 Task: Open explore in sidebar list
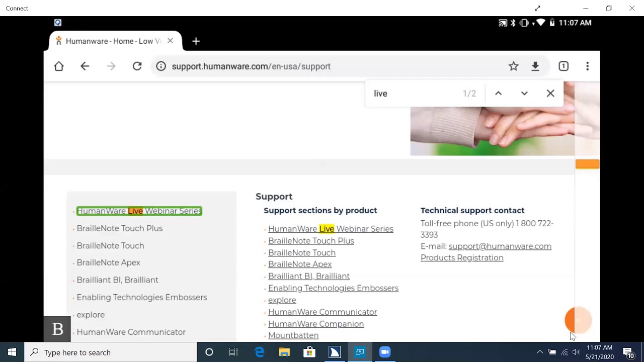coord(91,315)
